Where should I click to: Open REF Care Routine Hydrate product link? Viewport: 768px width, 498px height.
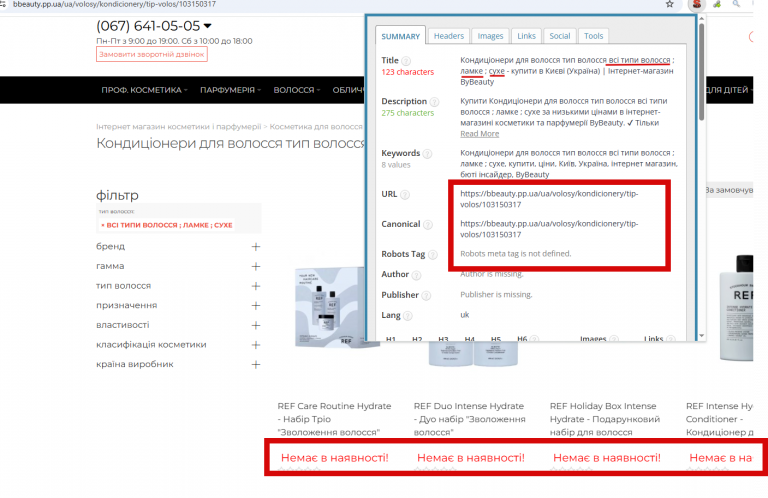(334, 419)
